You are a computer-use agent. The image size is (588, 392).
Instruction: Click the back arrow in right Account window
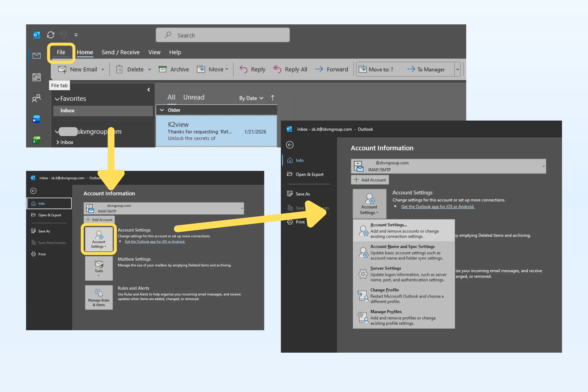click(x=290, y=145)
